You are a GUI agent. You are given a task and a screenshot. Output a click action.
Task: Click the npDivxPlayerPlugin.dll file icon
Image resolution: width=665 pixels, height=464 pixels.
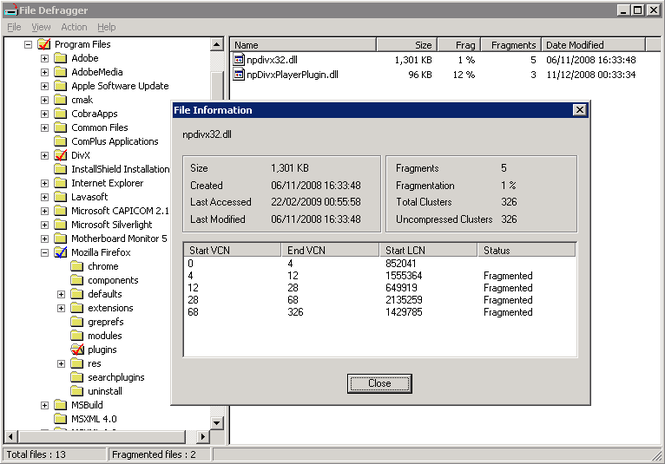point(239,74)
